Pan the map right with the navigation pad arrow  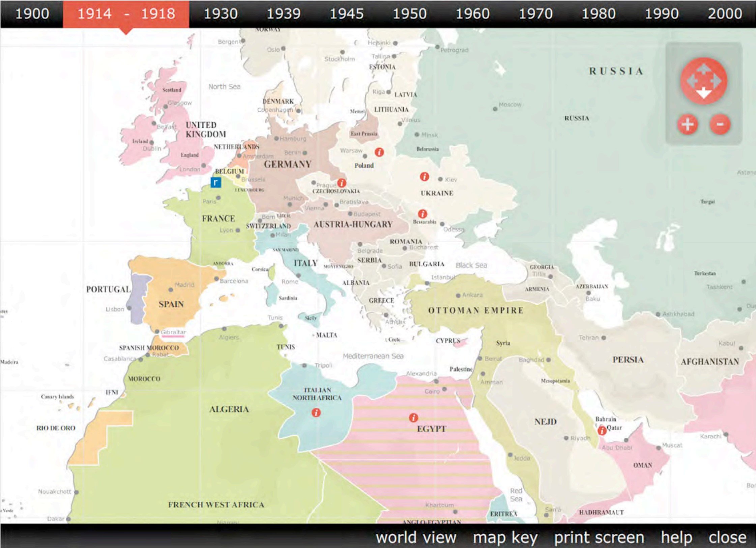(x=716, y=81)
